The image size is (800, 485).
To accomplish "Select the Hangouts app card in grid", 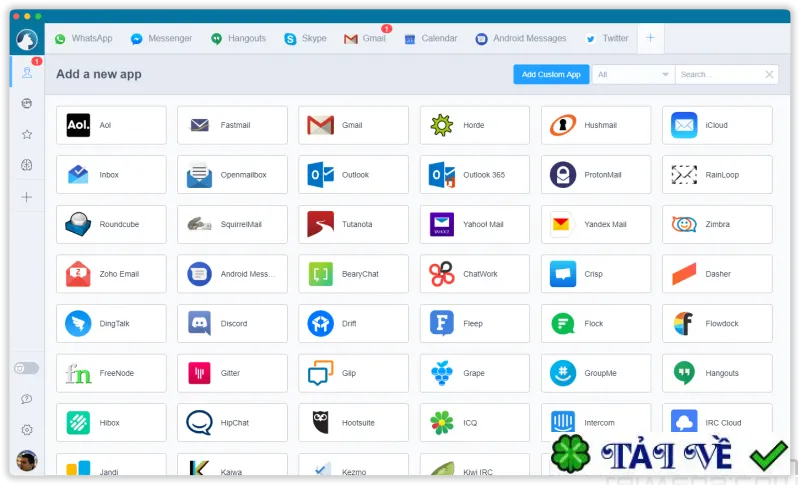I will (x=717, y=373).
